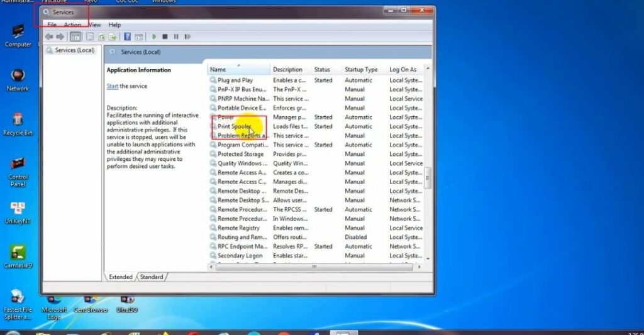Switch to the Standard tab
The image size is (644, 335).
[x=151, y=277]
